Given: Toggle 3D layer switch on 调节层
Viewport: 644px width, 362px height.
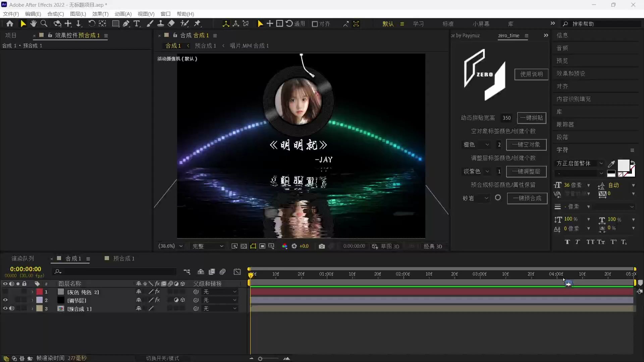Looking at the screenshot, I should click(x=182, y=300).
